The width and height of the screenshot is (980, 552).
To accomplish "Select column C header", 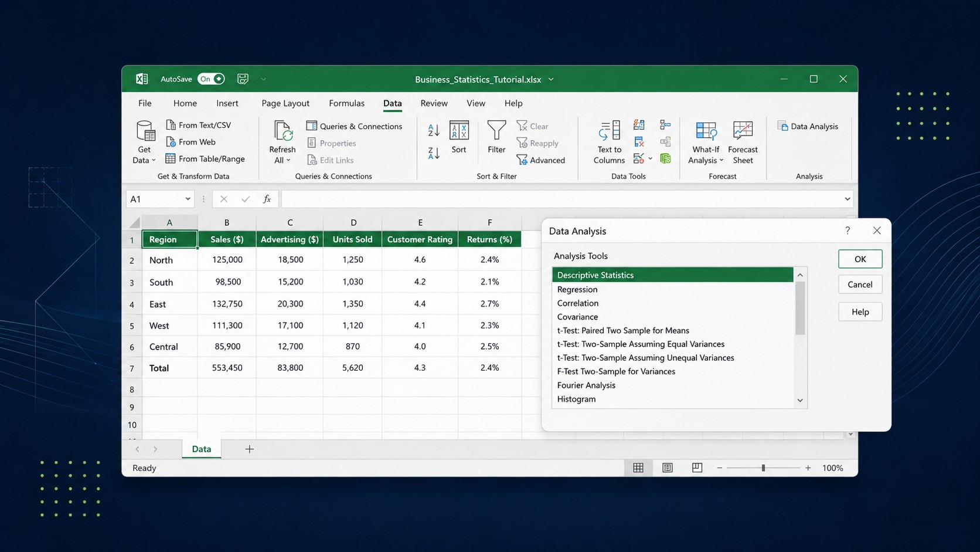I will tap(290, 222).
